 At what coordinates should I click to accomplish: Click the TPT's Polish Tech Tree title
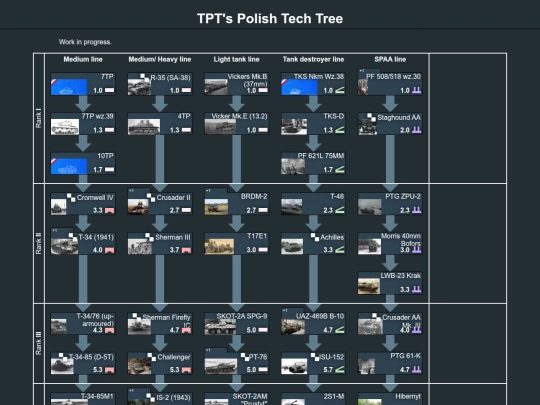coord(270,19)
